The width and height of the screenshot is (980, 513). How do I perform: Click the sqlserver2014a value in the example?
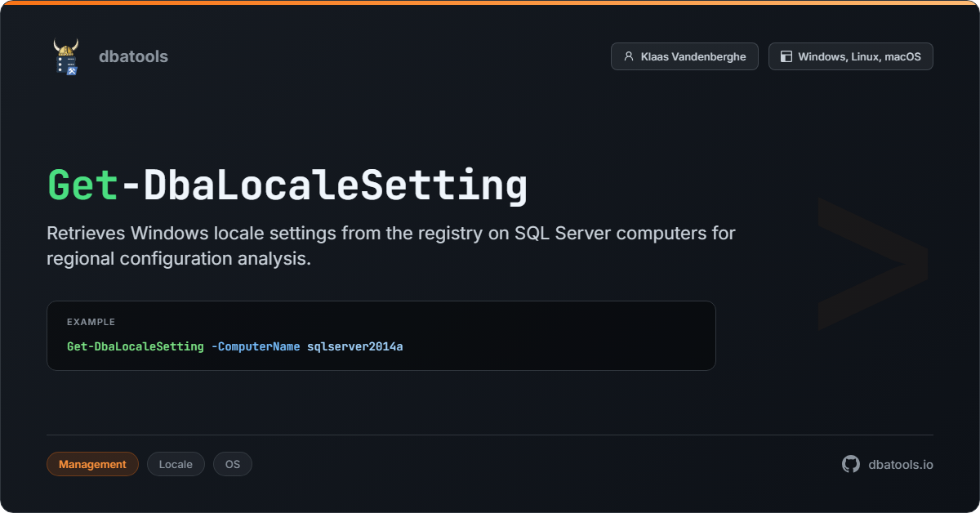pyautogui.click(x=355, y=346)
